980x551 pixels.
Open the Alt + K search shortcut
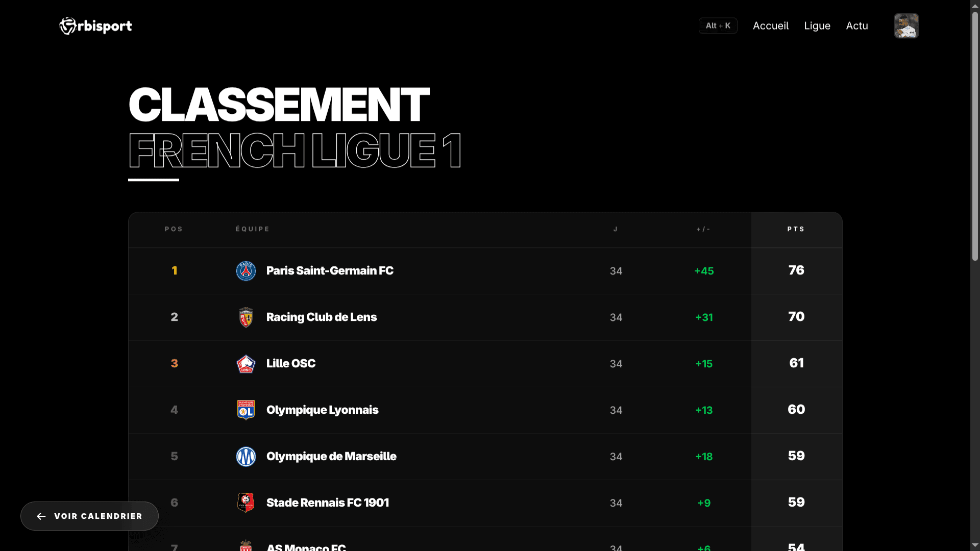(x=718, y=26)
